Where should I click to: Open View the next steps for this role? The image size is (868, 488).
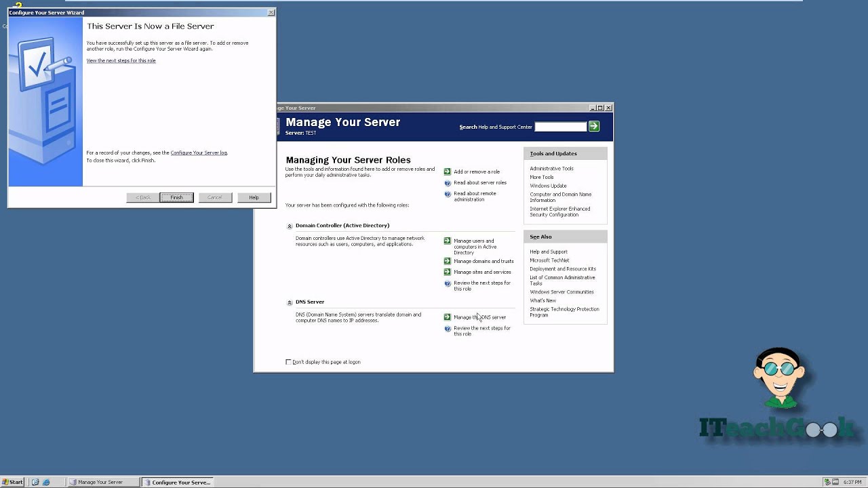[x=121, y=60]
